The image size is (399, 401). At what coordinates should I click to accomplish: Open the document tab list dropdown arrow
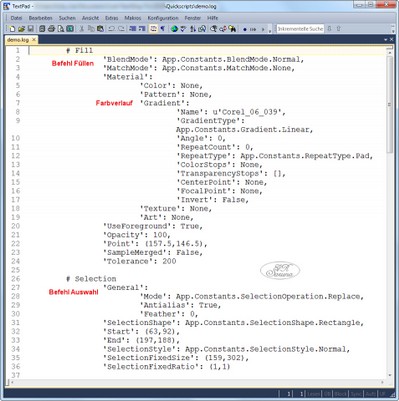(x=386, y=40)
